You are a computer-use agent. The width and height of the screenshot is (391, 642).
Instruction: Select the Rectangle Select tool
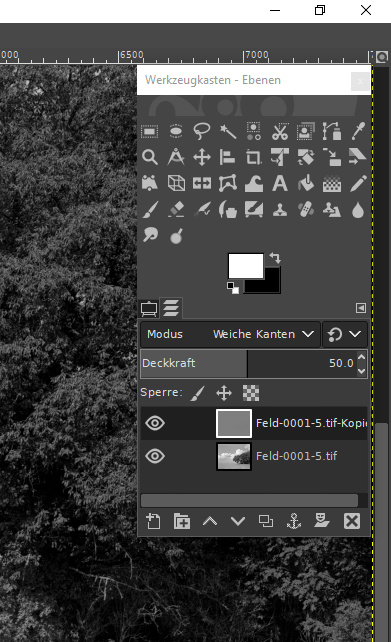point(149,131)
